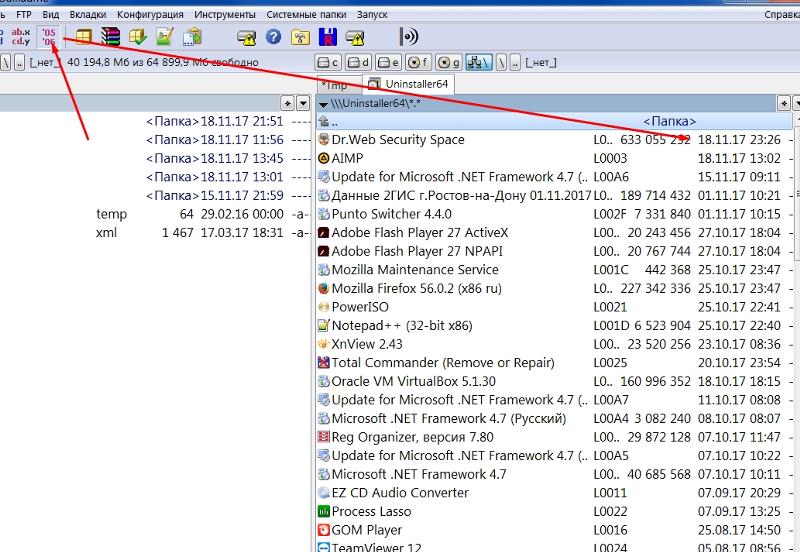Image resolution: width=800 pixels, height=552 pixels.
Task: Click the second drive warning icon
Action: pyautogui.click(x=355, y=37)
